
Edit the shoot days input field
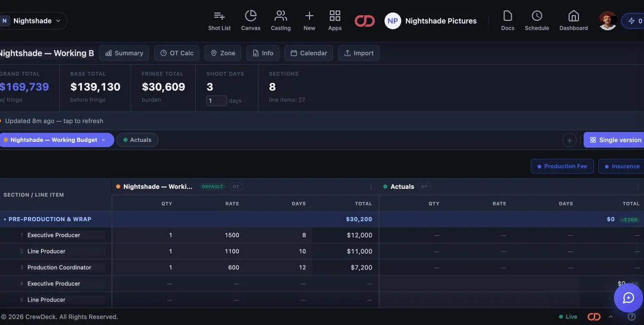click(217, 101)
